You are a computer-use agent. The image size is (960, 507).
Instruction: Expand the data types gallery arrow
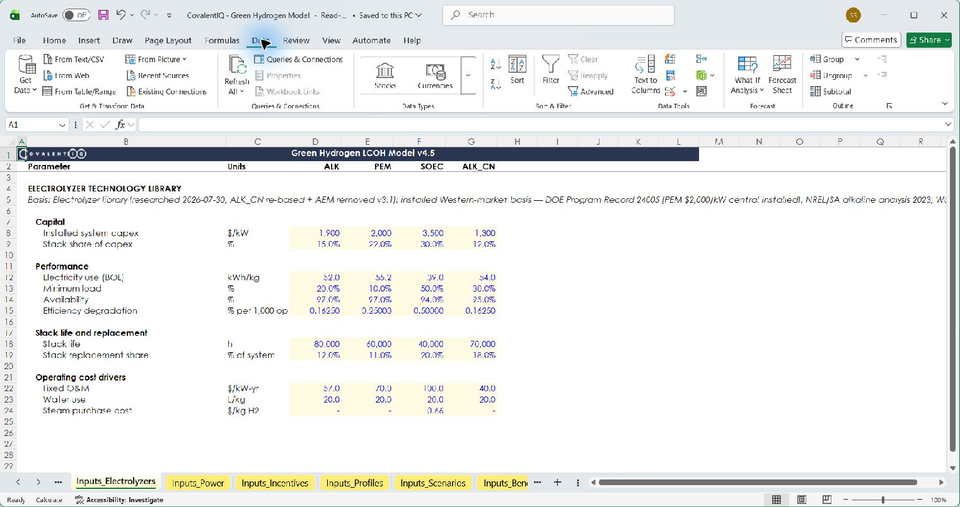point(468,75)
